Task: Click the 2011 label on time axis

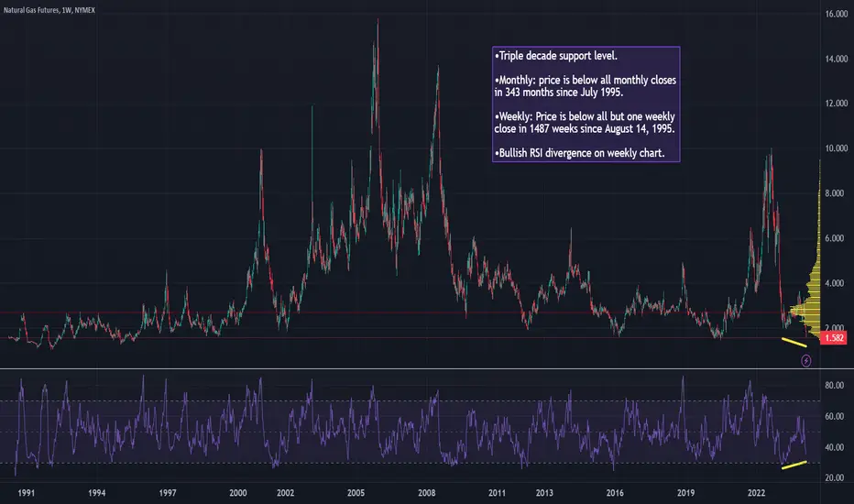Action: coord(497,493)
